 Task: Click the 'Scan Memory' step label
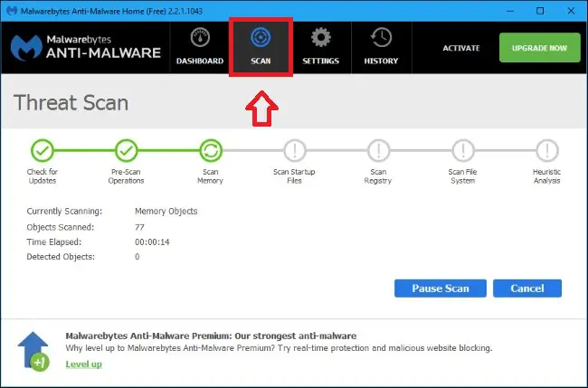[211, 176]
